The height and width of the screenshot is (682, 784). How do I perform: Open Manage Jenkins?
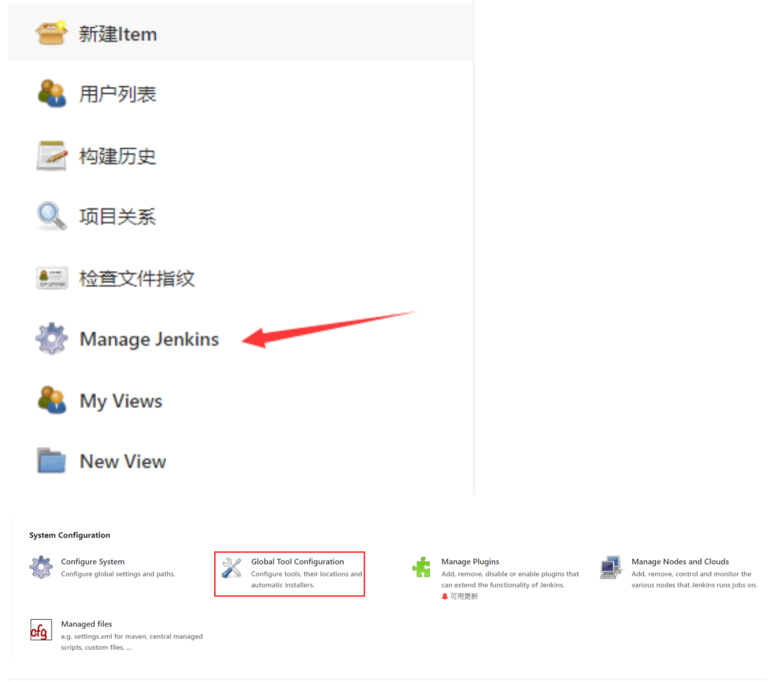149,339
